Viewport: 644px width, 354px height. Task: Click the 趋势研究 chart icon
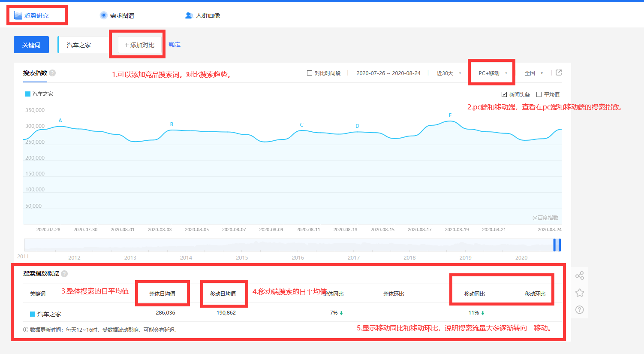tap(18, 15)
